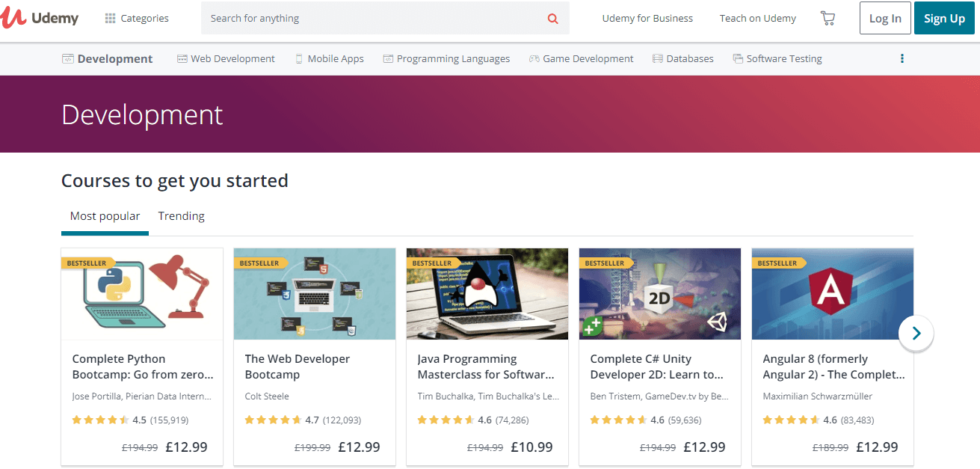Open Teach on Udemy link
Screen dimensions: 980x469
pos(758,18)
